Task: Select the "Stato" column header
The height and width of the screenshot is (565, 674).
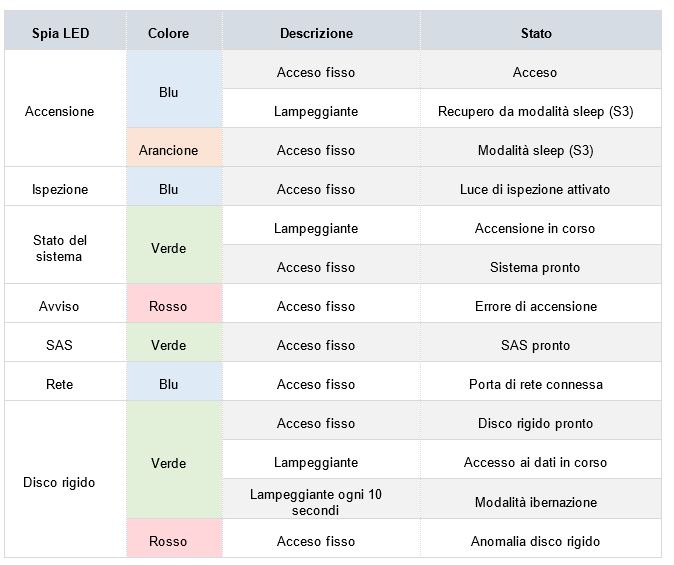Action: point(535,33)
